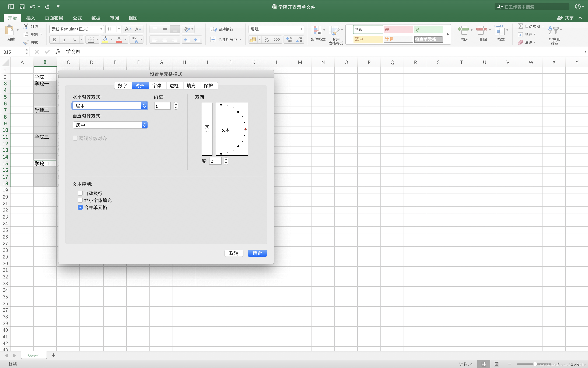Click the Undo arrow icon
Screen dimensions: 588x368
point(33,7)
